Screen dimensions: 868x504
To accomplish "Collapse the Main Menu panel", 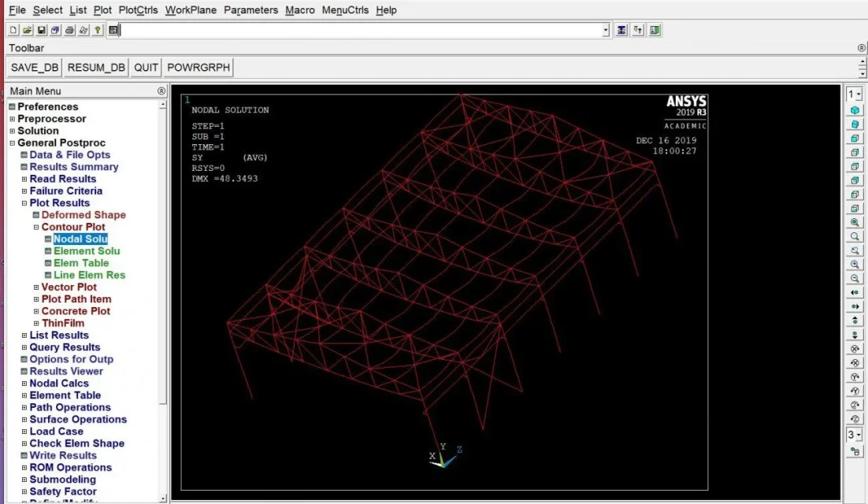I will point(161,91).
